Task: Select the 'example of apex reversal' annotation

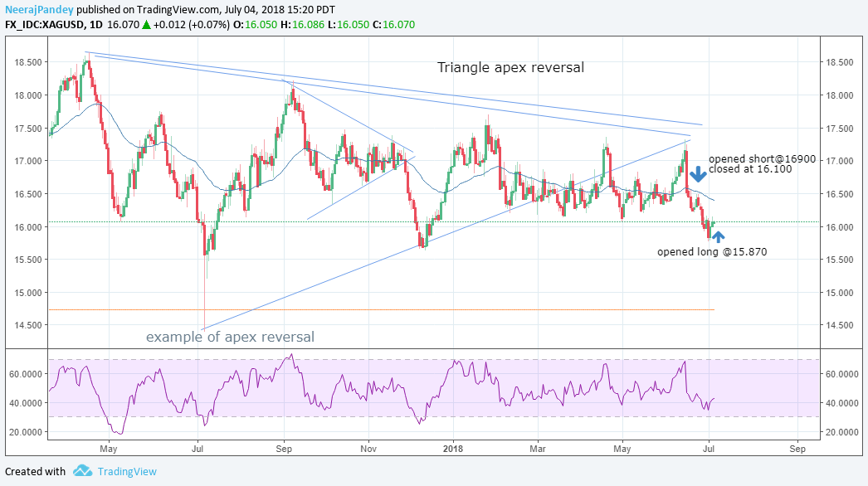Action: tap(231, 337)
